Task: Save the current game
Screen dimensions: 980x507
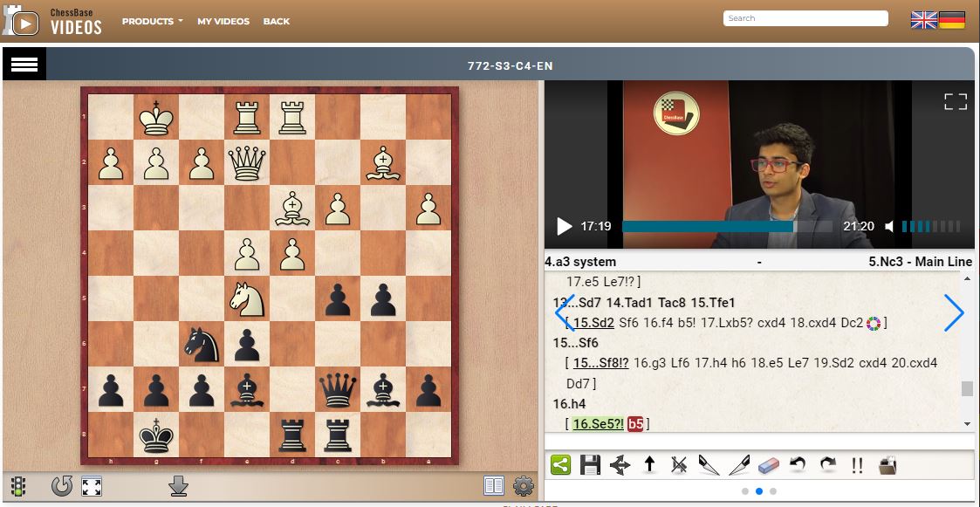Action: [x=591, y=466]
